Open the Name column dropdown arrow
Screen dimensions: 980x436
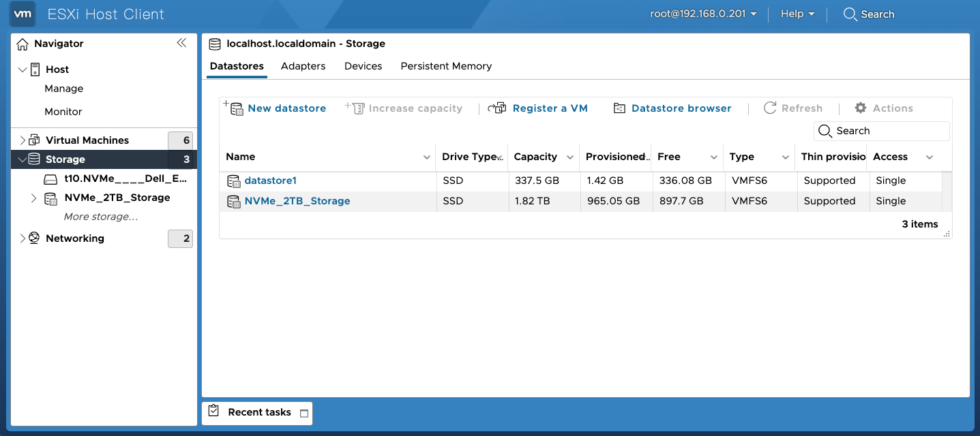(x=427, y=157)
